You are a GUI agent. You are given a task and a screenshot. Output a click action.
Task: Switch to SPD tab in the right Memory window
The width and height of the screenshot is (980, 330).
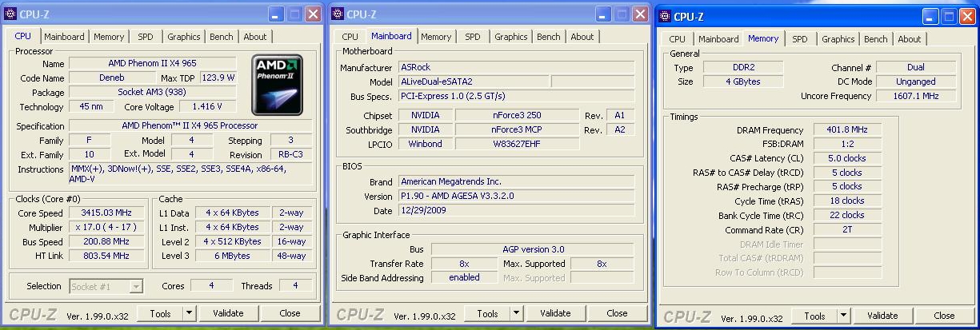click(x=800, y=39)
